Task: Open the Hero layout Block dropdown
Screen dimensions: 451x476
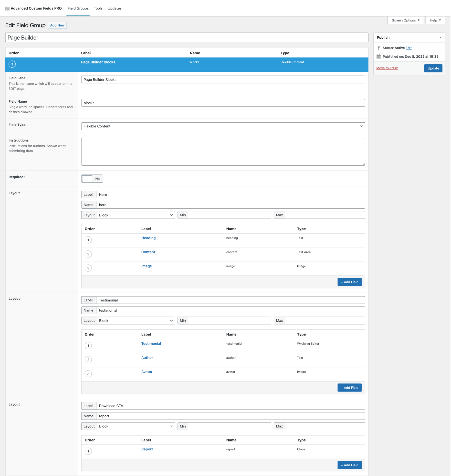Action: click(136, 215)
